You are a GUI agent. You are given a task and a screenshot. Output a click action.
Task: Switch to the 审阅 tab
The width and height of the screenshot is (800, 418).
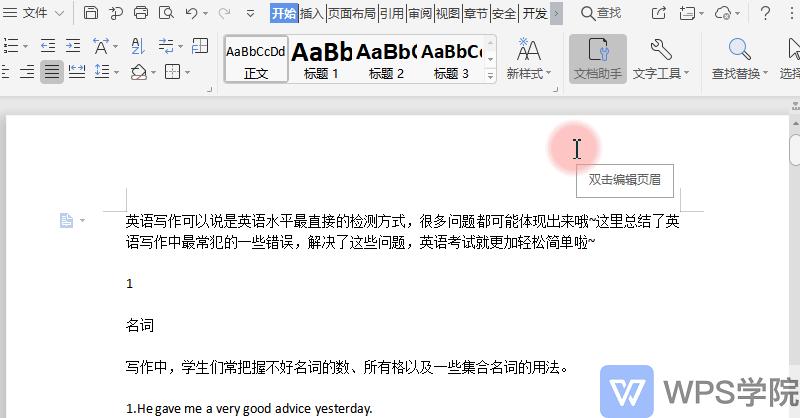(x=420, y=13)
